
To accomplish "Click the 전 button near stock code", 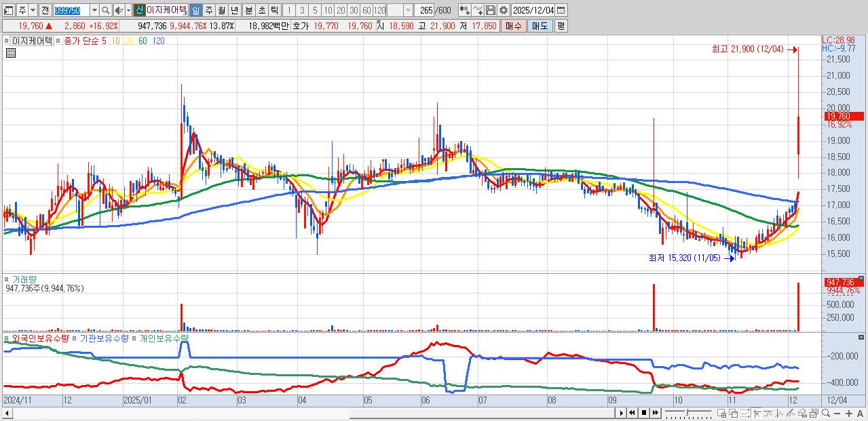I will [x=45, y=10].
